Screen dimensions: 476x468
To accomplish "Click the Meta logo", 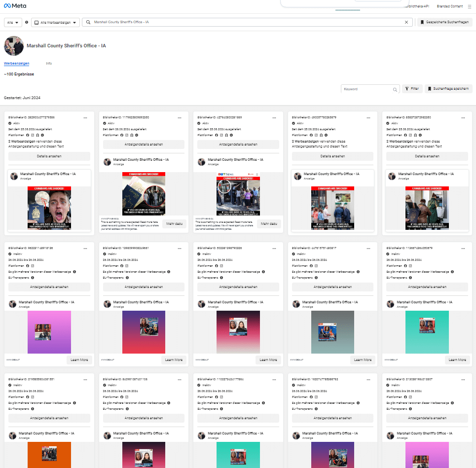I will pos(15,6).
